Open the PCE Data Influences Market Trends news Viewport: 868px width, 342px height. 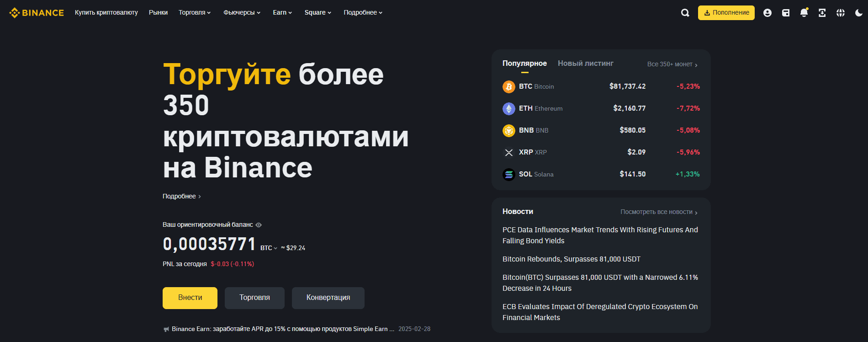[x=600, y=235]
